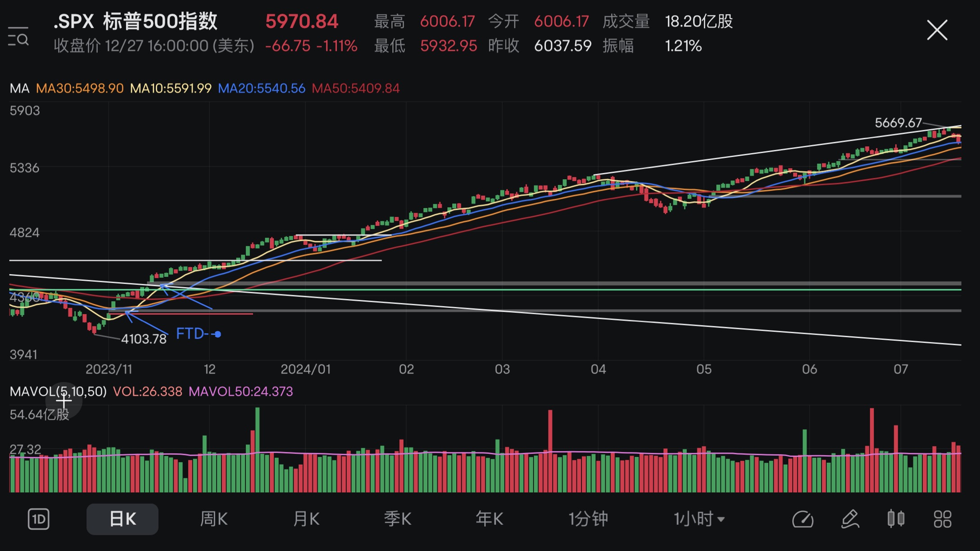Open the speedometer indicator icon
Image resolution: width=980 pixels, height=551 pixels.
[803, 519]
